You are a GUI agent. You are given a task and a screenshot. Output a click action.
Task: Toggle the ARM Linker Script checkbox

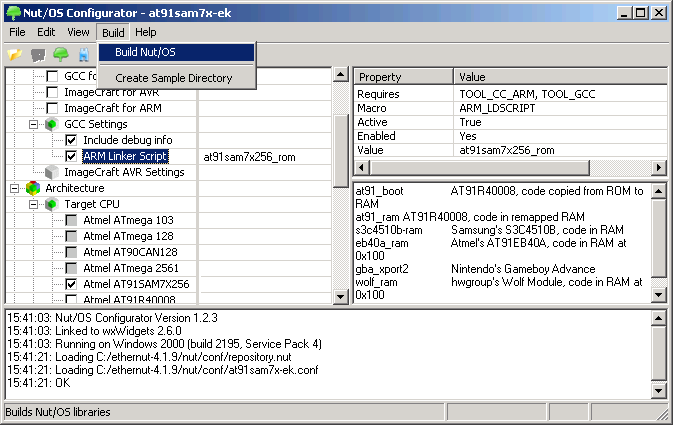pyautogui.click(x=71, y=156)
